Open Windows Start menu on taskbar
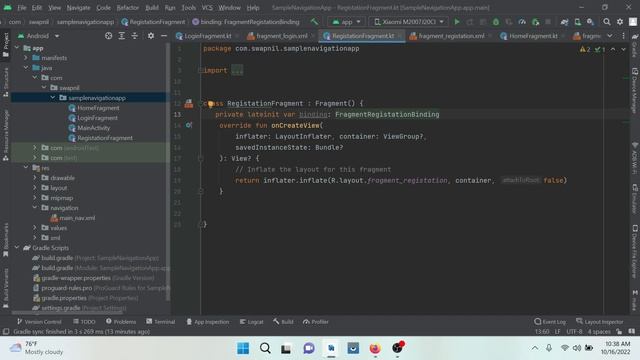 pyautogui.click(x=243, y=348)
